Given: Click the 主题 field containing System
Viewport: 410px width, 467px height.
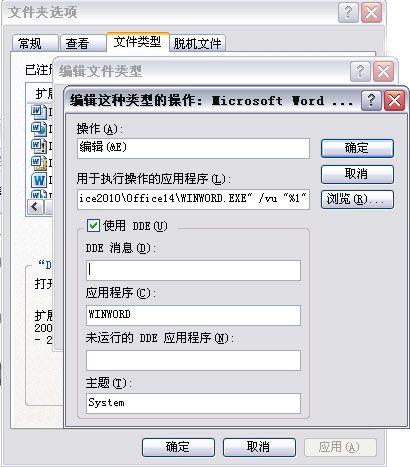Looking at the screenshot, I should click(193, 403).
